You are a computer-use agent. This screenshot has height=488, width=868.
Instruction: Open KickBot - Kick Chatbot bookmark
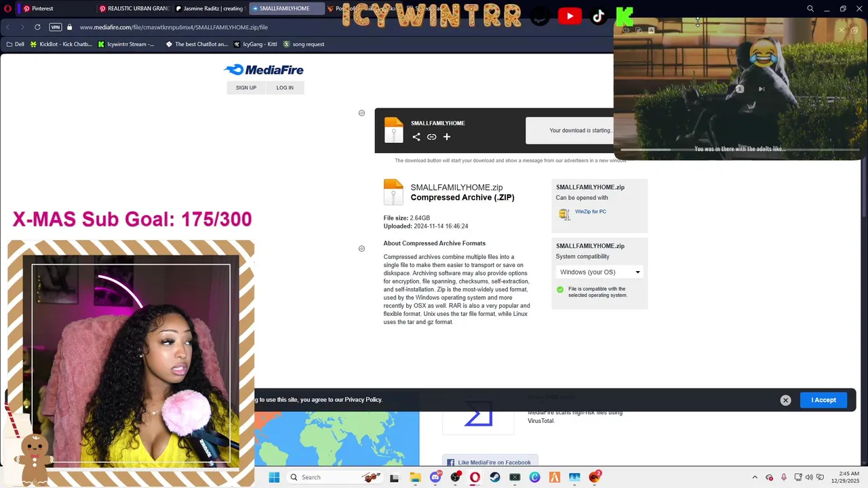click(x=61, y=44)
